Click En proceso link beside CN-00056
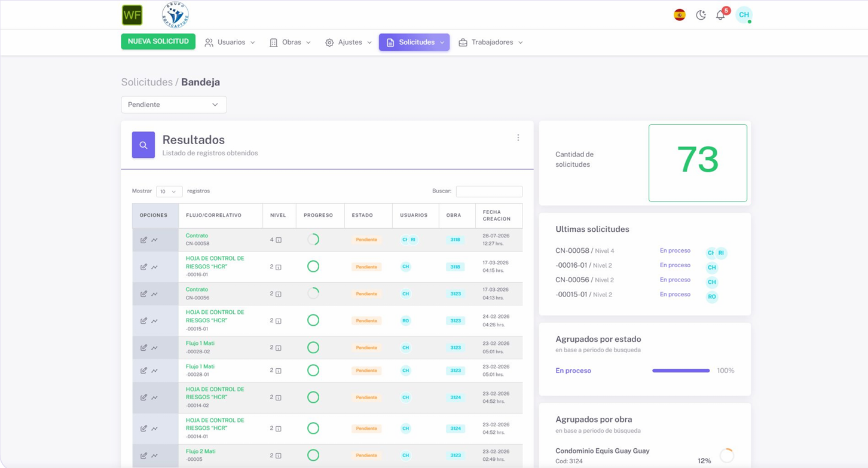The height and width of the screenshot is (468, 868). pos(675,280)
